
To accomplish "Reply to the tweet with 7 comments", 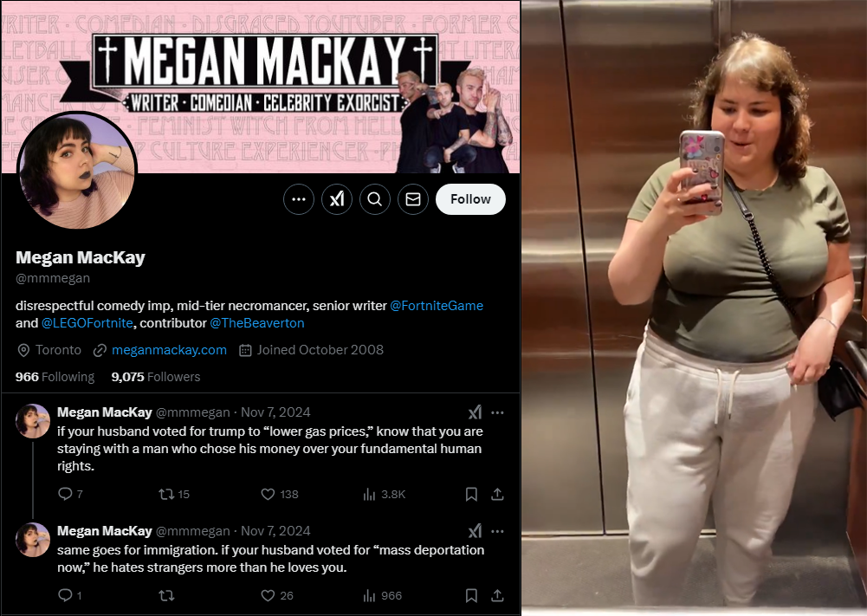I will pos(65,494).
